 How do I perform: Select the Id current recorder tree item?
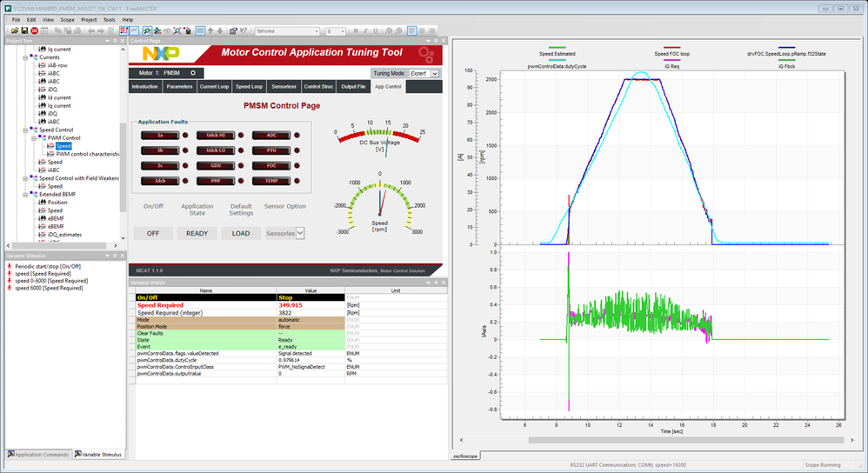pyautogui.click(x=58, y=97)
